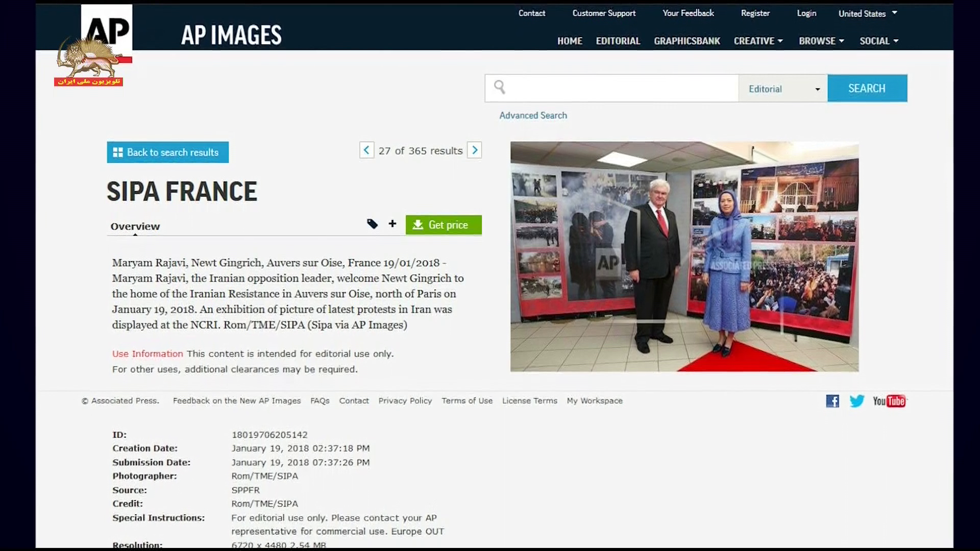Open the Advanced Search link
This screenshot has height=551, width=980.
pyautogui.click(x=533, y=115)
